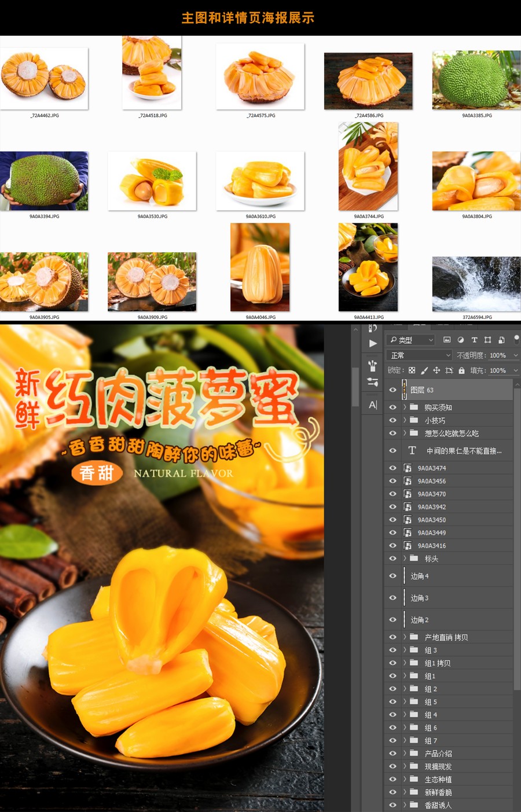Click the artboard nesting lock icon
Screen dimensions: 521x812
pos(449,370)
